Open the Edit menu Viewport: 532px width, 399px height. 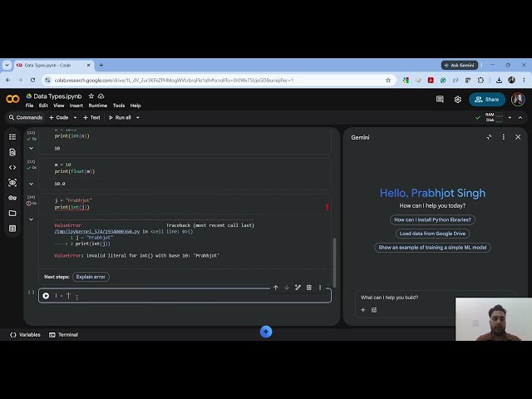coord(43,106)
